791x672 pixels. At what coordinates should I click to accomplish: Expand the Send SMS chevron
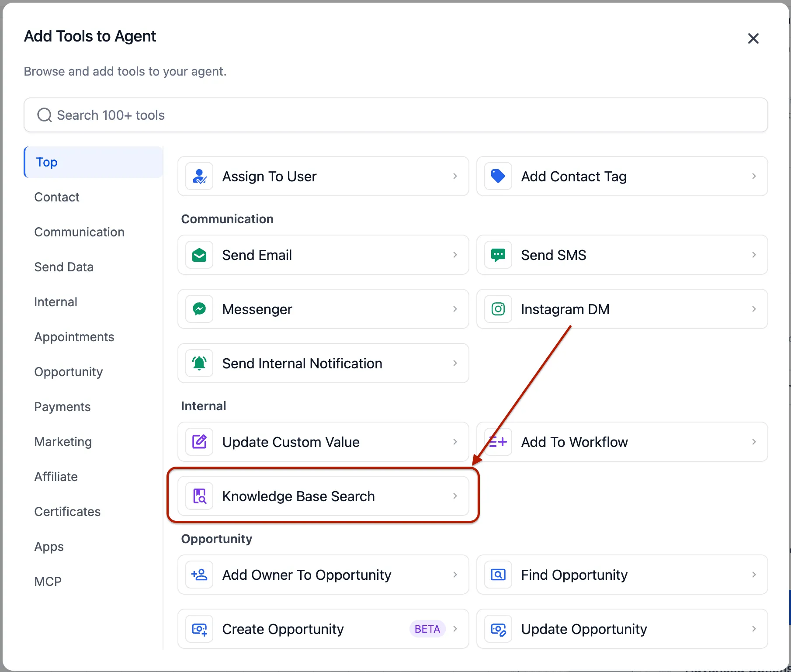(754, 255)
